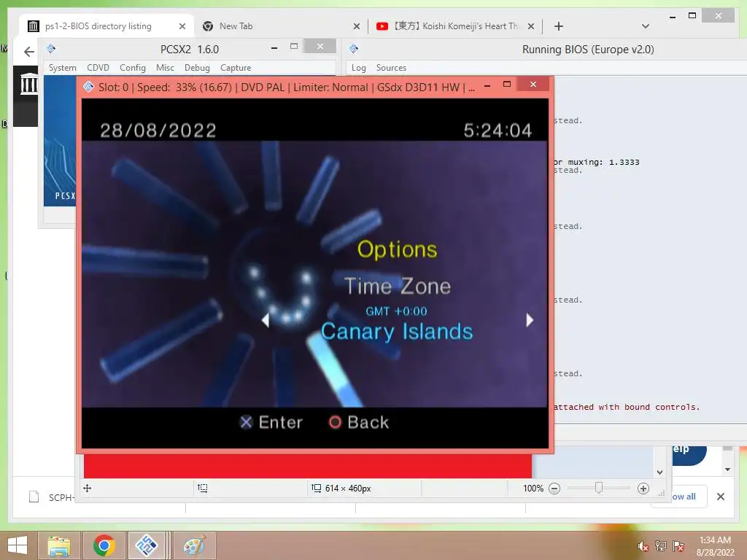
Task: Click the browser page scrollbar down arrow
Action: click(727, 470)
